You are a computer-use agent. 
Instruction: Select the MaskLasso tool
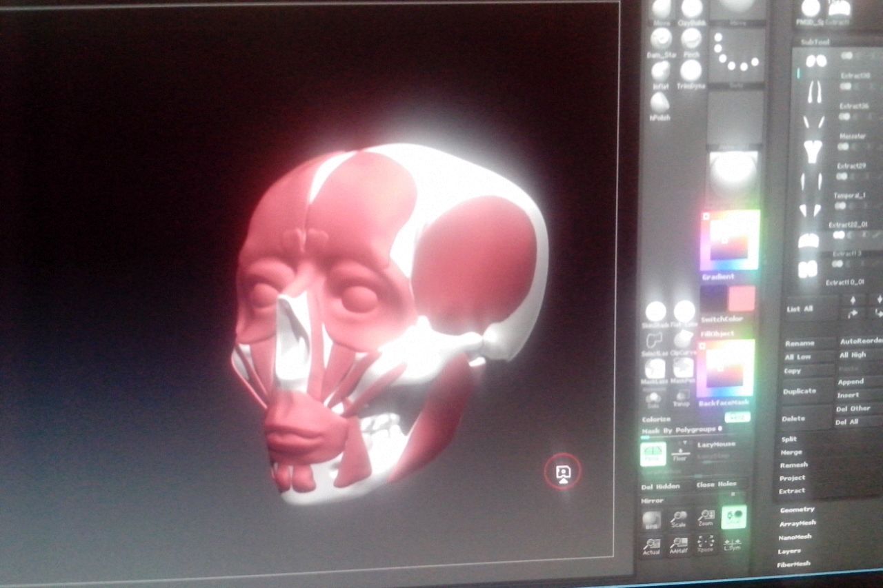[x=654, y=369]
